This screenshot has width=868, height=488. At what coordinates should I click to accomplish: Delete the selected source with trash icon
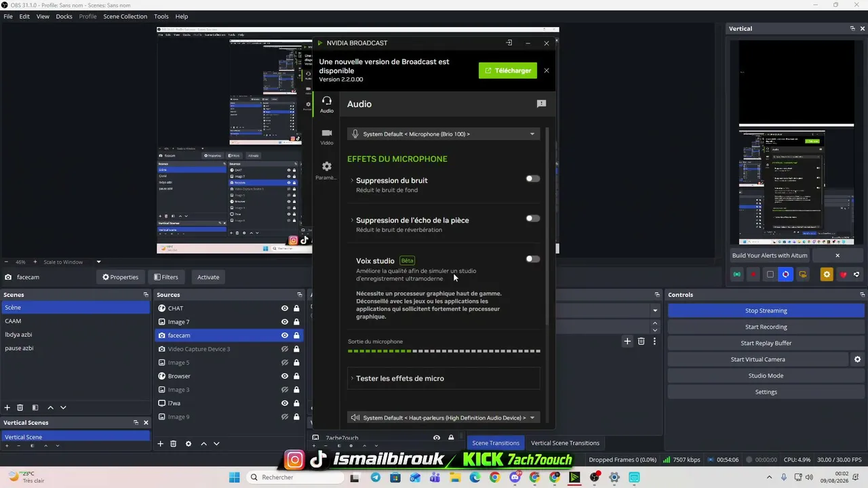174,444
